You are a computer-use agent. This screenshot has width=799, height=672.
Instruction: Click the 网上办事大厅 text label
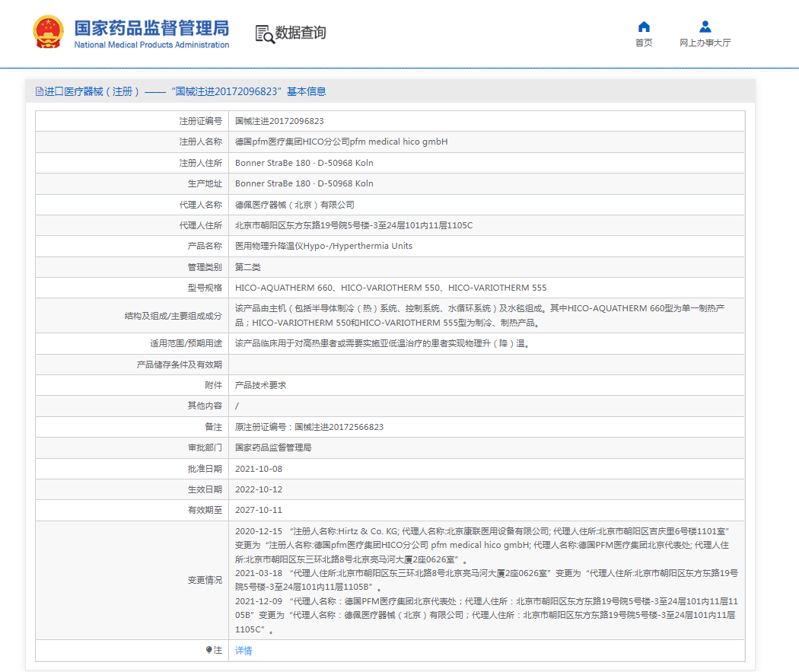click(x=705, y=43)
